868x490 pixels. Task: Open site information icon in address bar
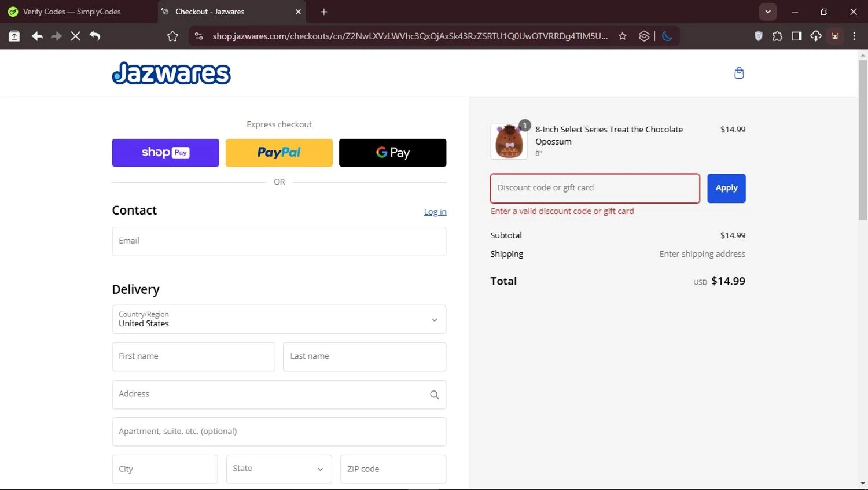pos(198,36)
